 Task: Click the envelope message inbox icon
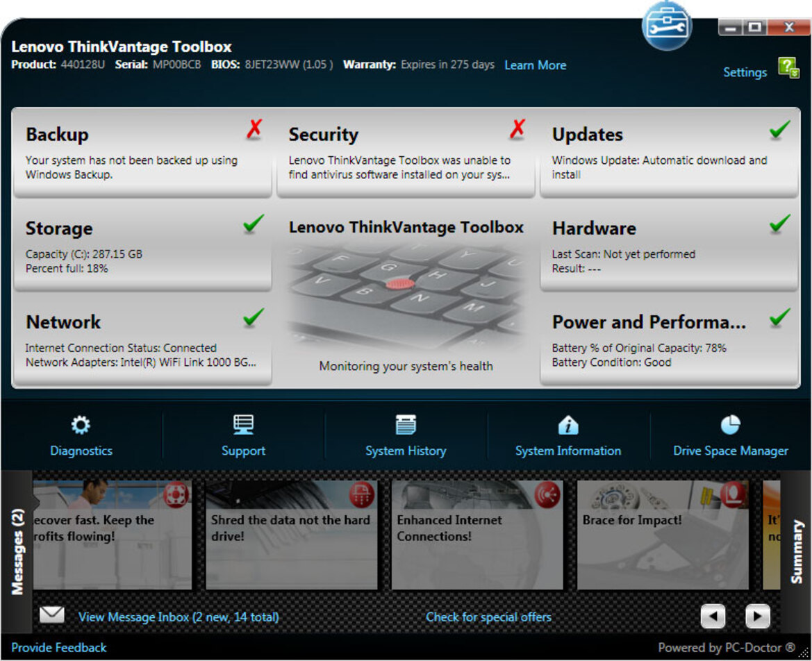(x=52, y=615)
